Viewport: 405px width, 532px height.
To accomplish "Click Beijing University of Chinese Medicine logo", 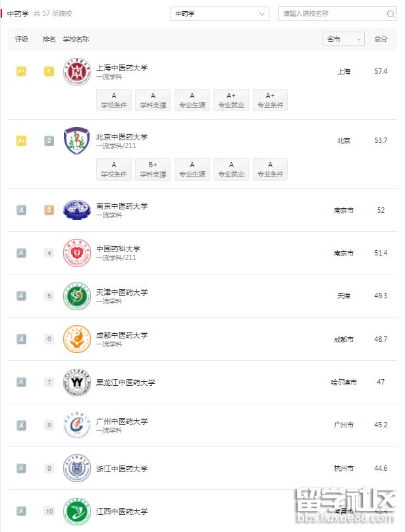I will 76,141.
